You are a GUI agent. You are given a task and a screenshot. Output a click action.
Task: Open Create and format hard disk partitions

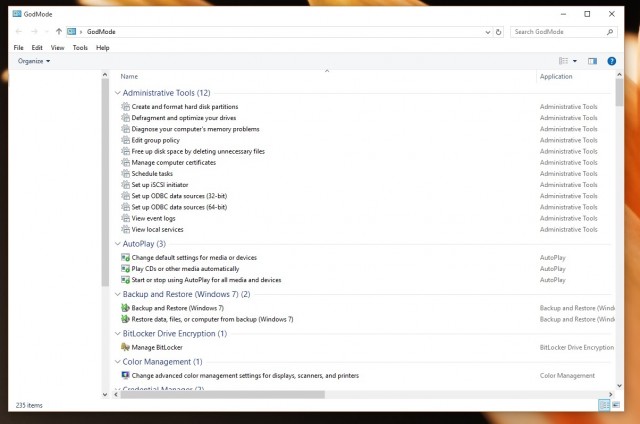[x=184, y=106]
